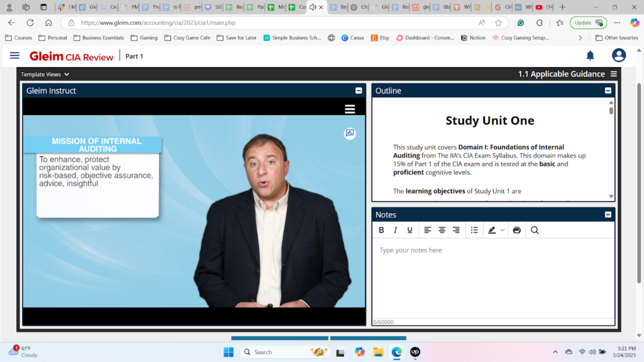The width and height of the screenshot is (644, 362).
Task: Select the highlight pen color swatch
Action: coord(491,230)
